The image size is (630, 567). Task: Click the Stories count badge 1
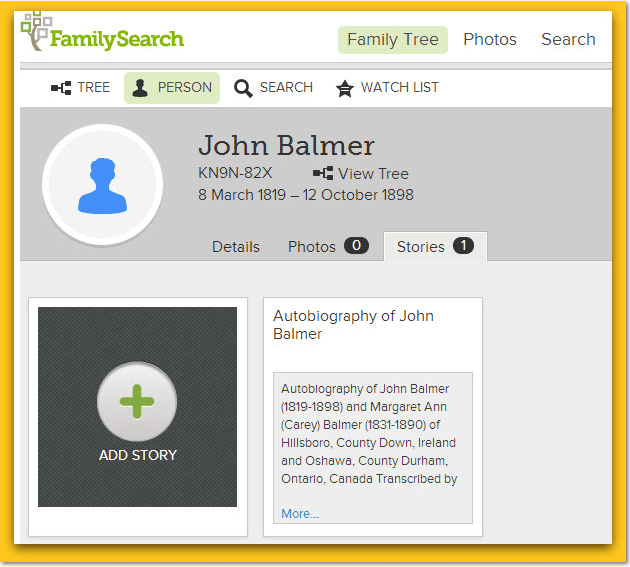[x=463, y=246]
